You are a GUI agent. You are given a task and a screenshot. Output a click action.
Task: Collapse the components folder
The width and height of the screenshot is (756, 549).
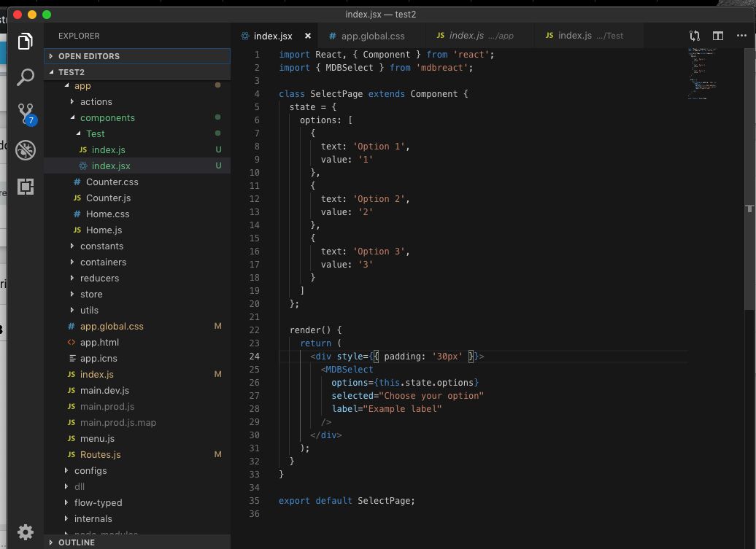pos(137,118)
